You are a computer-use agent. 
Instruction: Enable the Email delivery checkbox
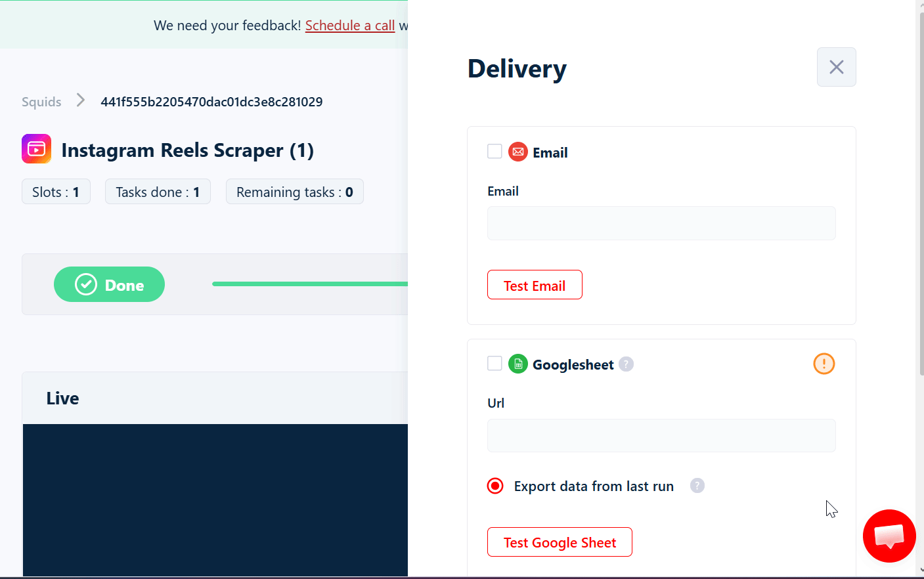point(495,151)
